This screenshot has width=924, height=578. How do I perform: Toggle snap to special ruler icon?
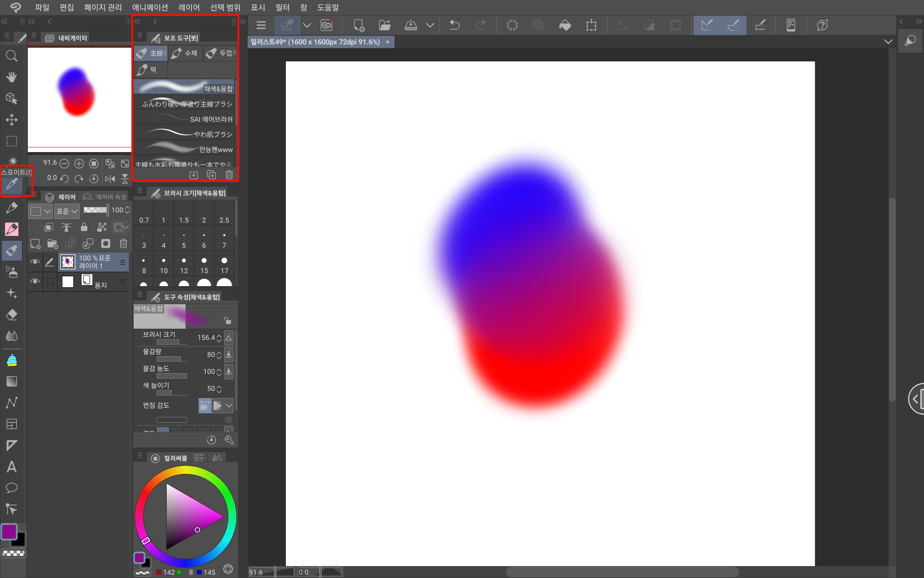733,25
